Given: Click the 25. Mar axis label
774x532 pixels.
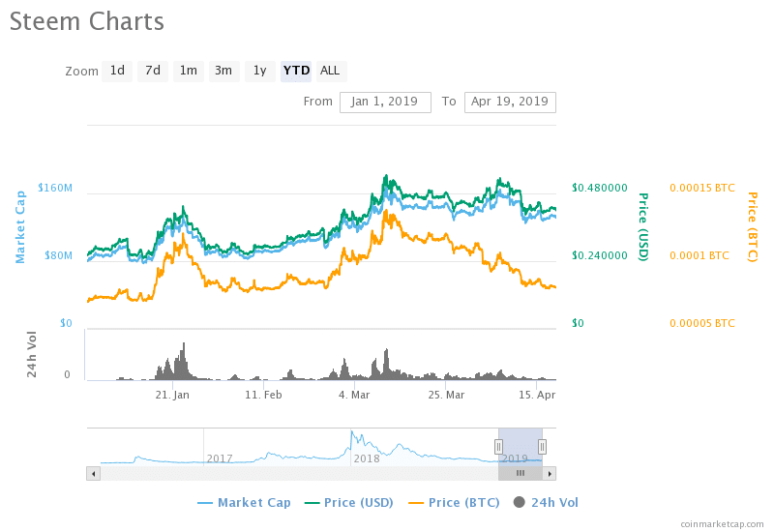Looking at the screenshot, I should tap(446, 396).
